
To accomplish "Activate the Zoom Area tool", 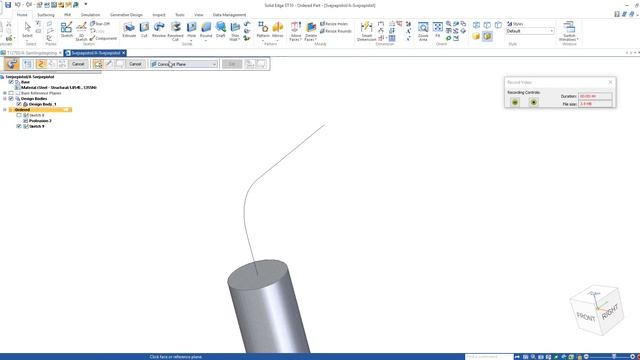I will pos(423,31).
